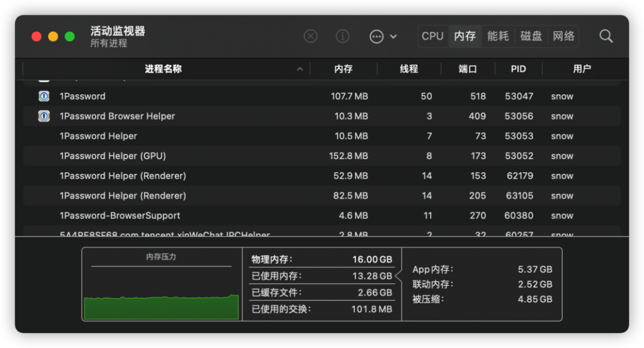
Task: Click the 内存压力 graph
Action: 161,306
